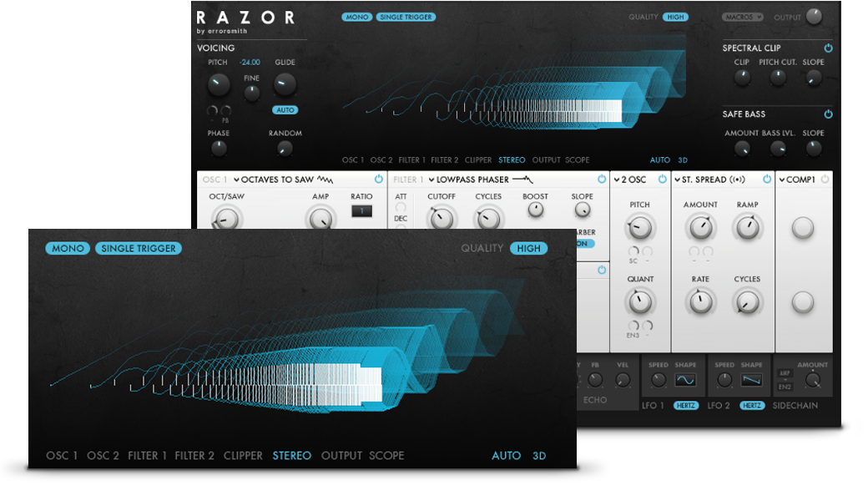Select FILTER 2 tab in enlarged display panel

(x=194, y=456)
